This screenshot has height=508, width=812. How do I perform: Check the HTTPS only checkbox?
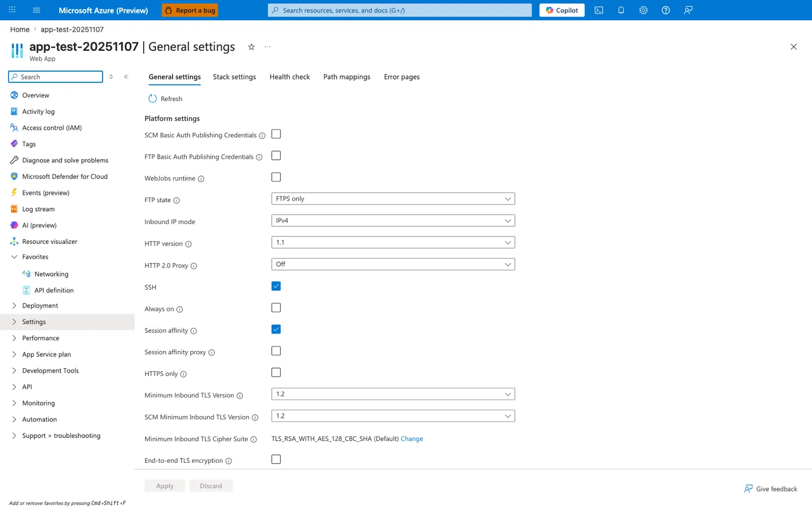pyautogui.click(x=276, y=373)
